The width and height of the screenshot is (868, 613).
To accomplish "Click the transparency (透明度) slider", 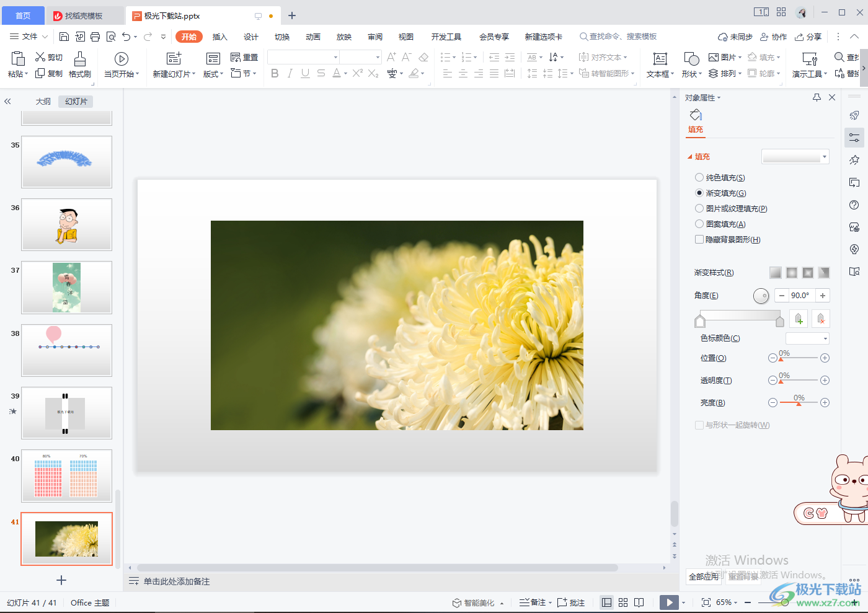I will [x=799, y=380].
